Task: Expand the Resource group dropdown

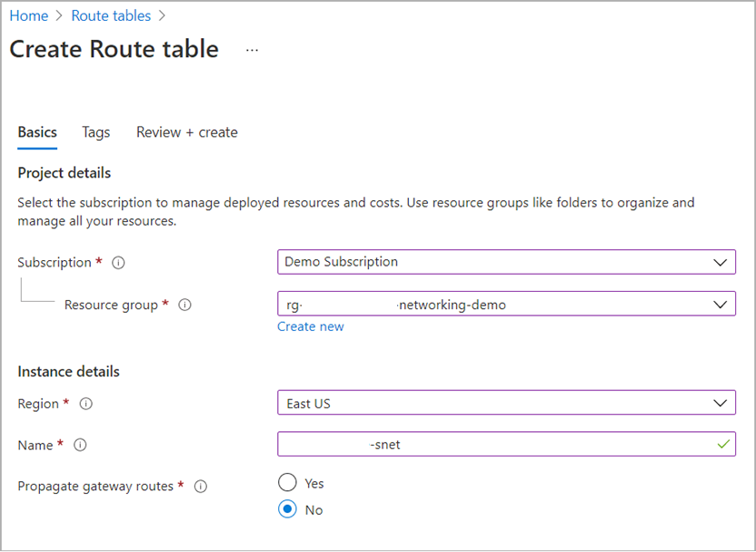Action: coord(506,304)
